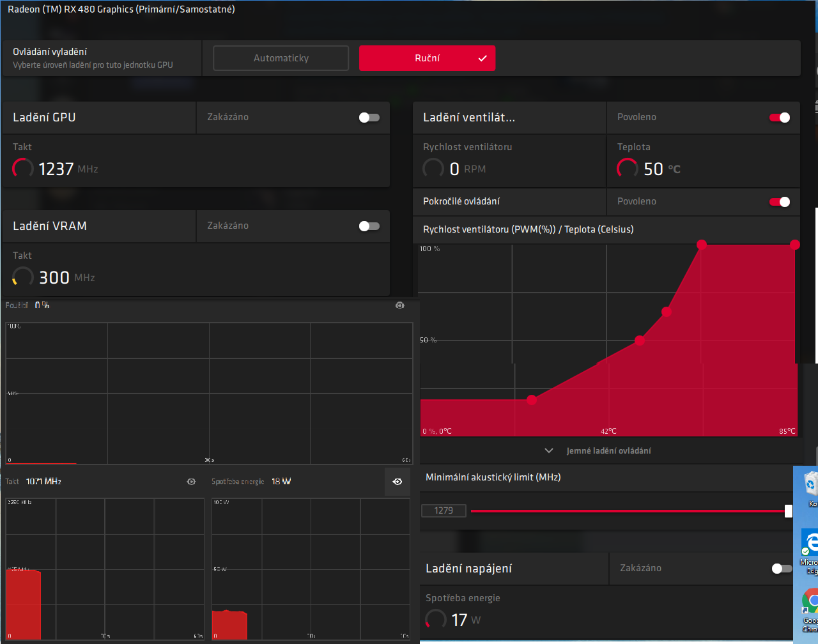
Task: Click the 1279 MHz acoustic limit field
Action: point(444,510)
